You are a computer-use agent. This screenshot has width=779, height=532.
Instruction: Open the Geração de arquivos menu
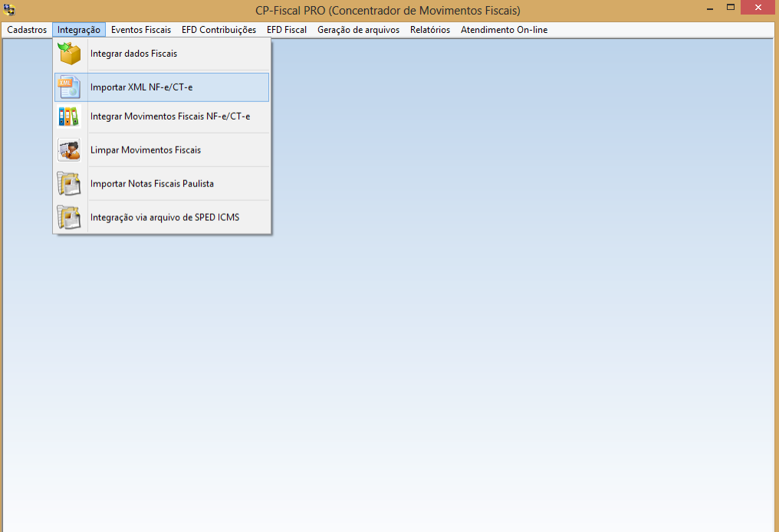tap(358, 30)
